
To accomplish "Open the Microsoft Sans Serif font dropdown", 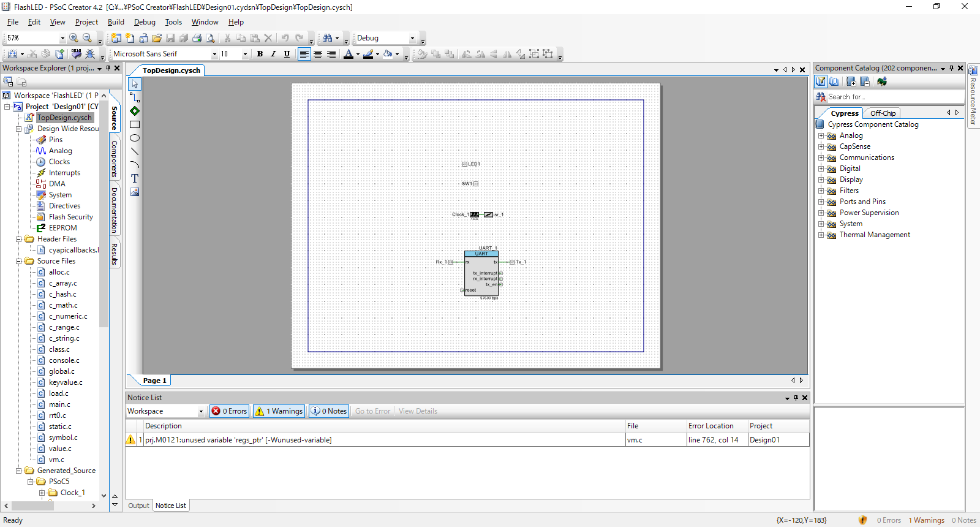I will (214, 54).
